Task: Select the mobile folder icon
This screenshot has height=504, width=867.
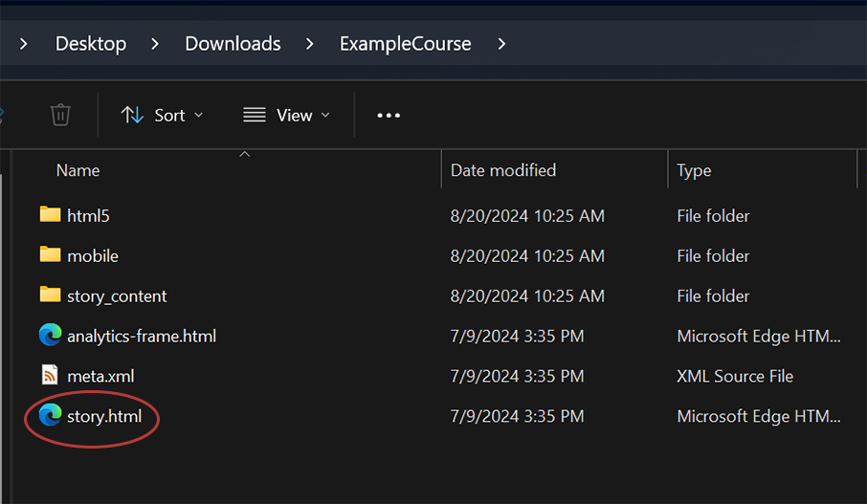Action: tap(50, 254)
